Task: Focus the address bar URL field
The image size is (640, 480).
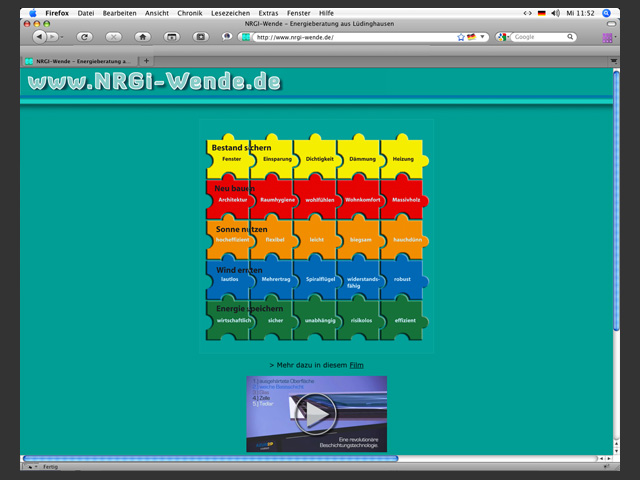Action: 353,37
